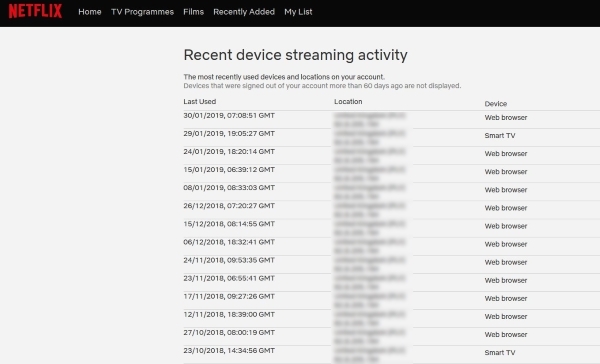The width and height of the screenshot is (600, 364).
Task: Click the Location column header
Action: 348,101
